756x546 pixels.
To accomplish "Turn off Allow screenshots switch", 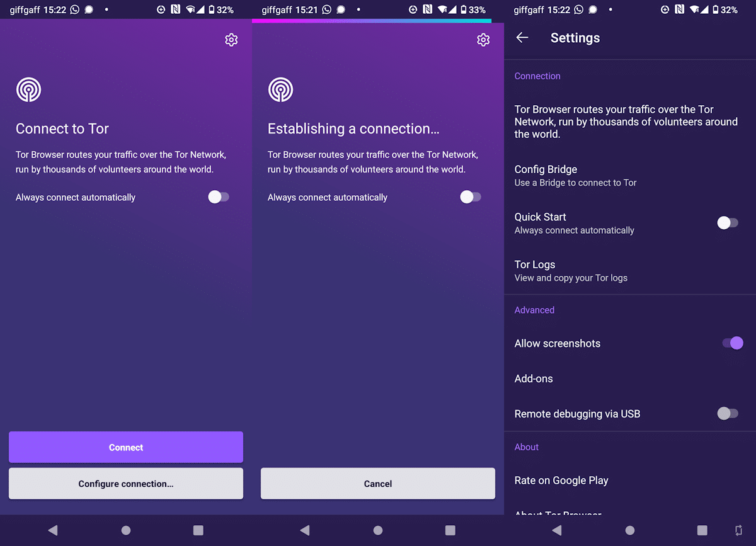I will coord(732,343).
